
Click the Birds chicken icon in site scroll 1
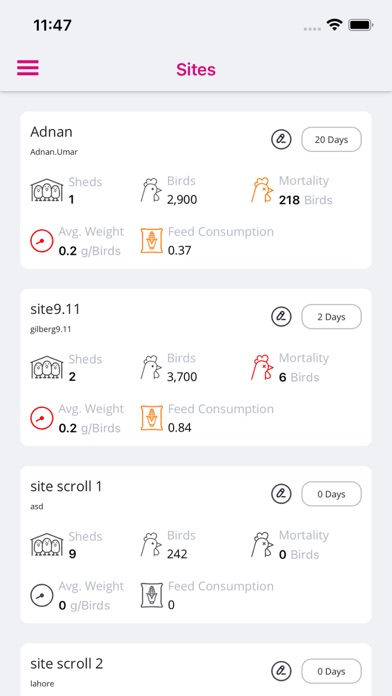pos(151,544)
